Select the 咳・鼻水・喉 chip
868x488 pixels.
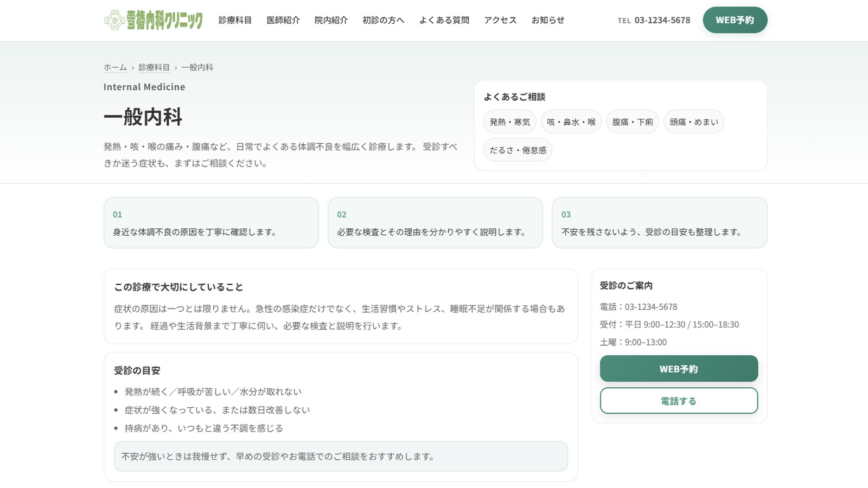(571, 122)
